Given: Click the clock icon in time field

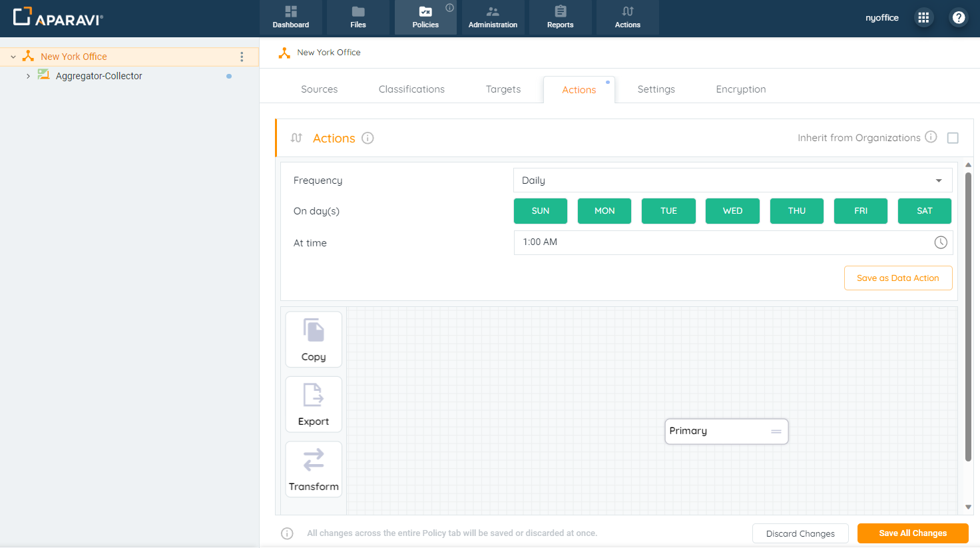Looking at the screenshot, I should 940,242.
